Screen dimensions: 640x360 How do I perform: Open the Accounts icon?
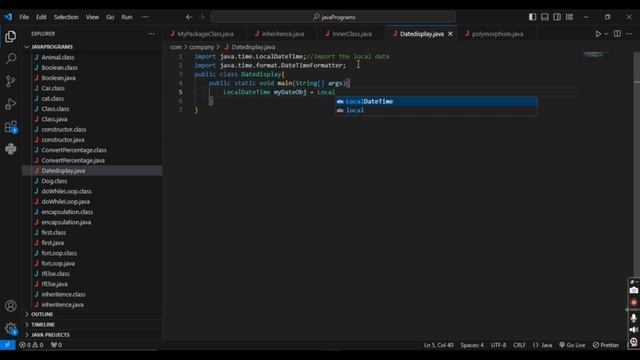(11, 306)
